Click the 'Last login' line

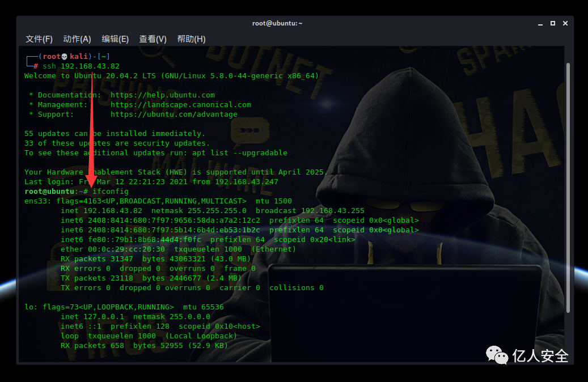(151, 182)
